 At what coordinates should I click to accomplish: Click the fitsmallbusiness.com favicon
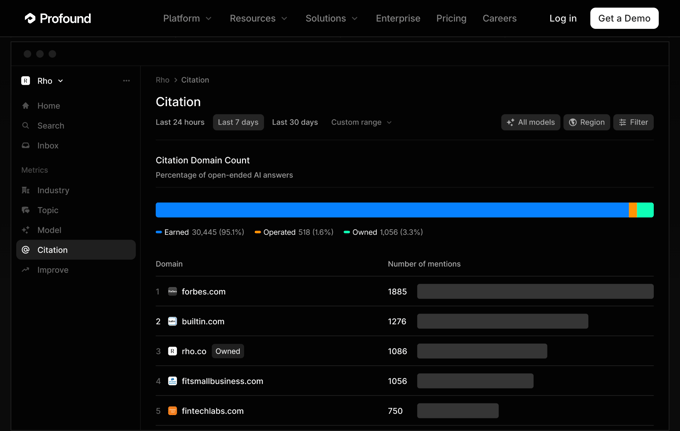pyautogui.click(x=172, y=381)
